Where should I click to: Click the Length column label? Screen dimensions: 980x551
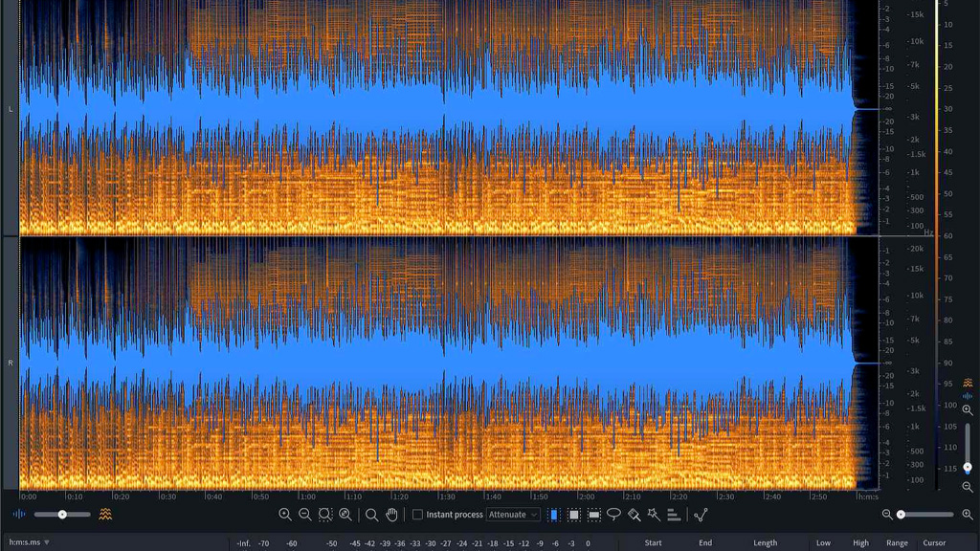pyautogui.click(x=765, y=543)
